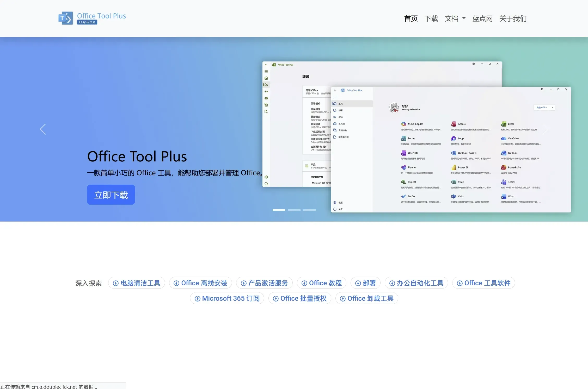This screenshot has height=389, width=588.
Task: Open the 下载 page from navigation
Action: [431, 18]
